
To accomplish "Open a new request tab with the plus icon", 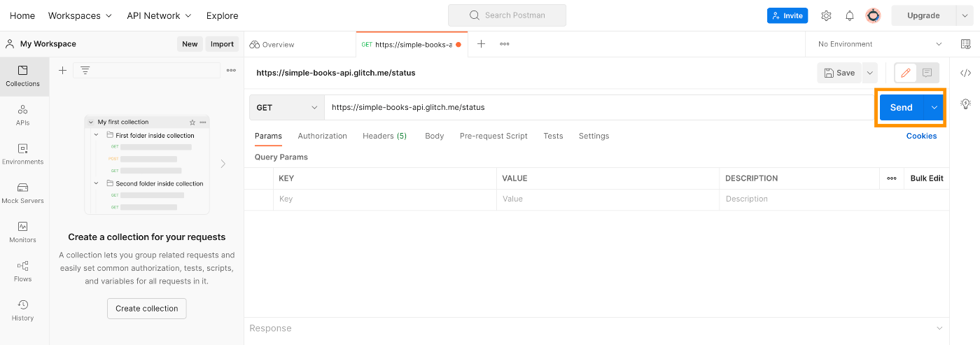I will click(x=481, y=43).
